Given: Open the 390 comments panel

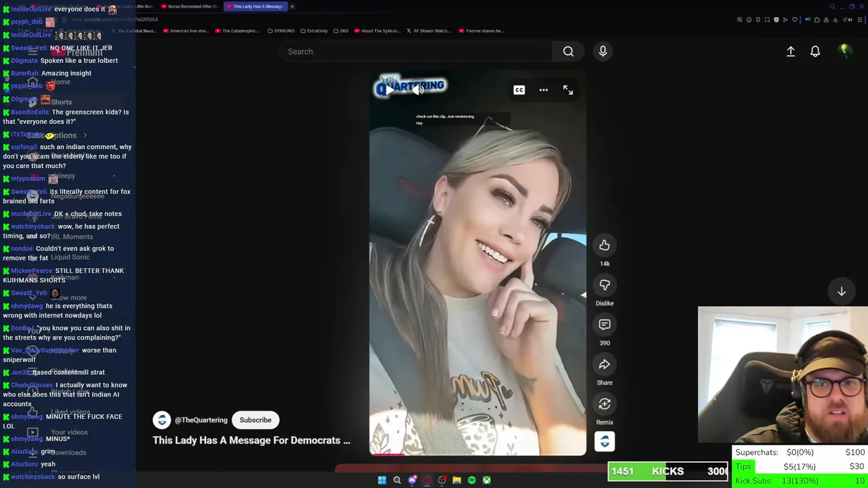Looking at the screenshot, I should 604,325.
